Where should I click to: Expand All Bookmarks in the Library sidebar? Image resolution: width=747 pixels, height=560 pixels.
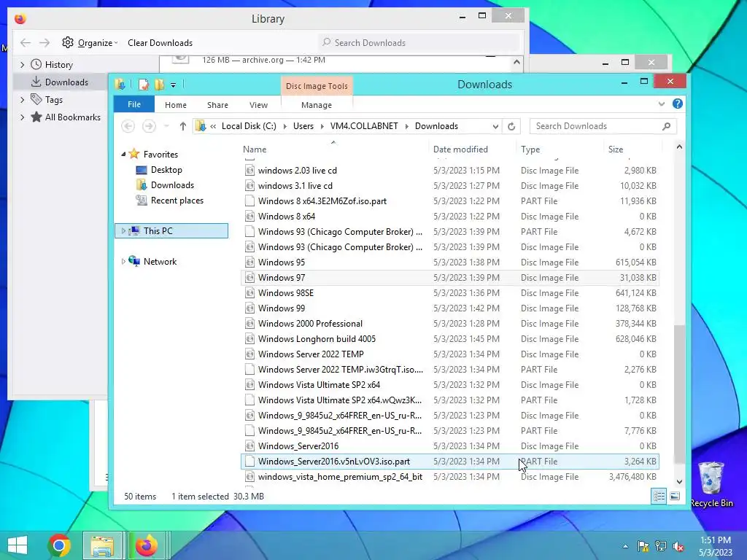click(x=23, y=117)
